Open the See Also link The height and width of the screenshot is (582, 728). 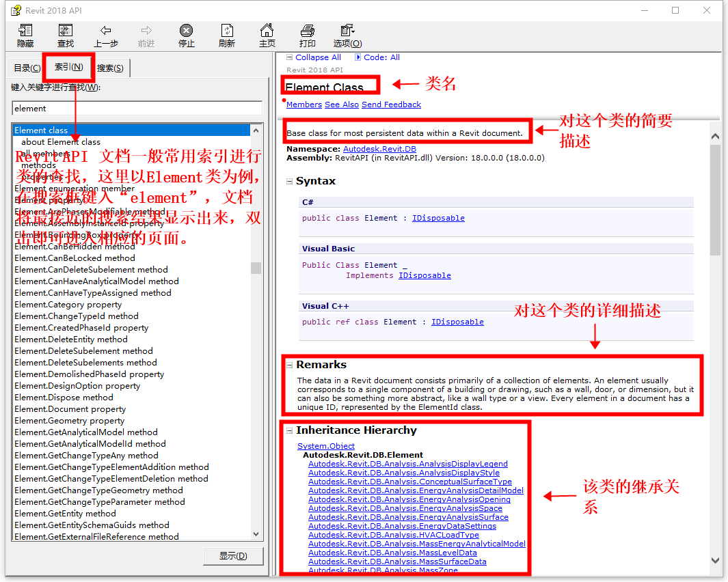pos(342,105)
